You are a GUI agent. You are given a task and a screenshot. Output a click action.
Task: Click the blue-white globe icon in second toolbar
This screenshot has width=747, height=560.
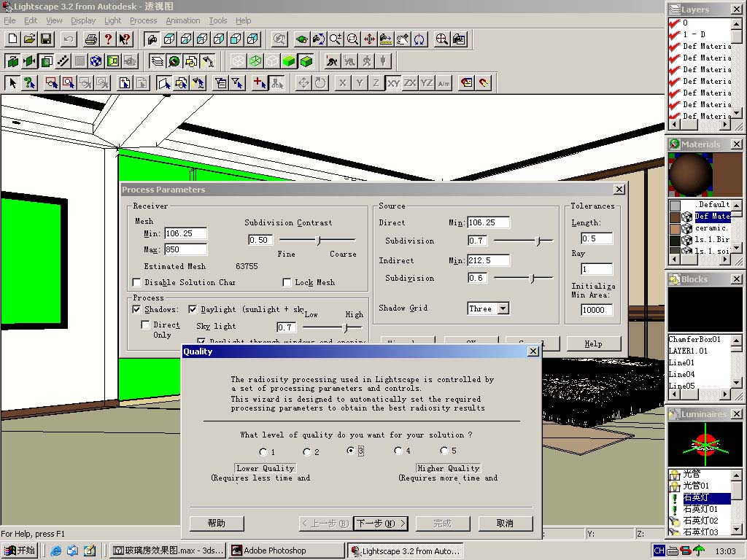click(96, 61)
